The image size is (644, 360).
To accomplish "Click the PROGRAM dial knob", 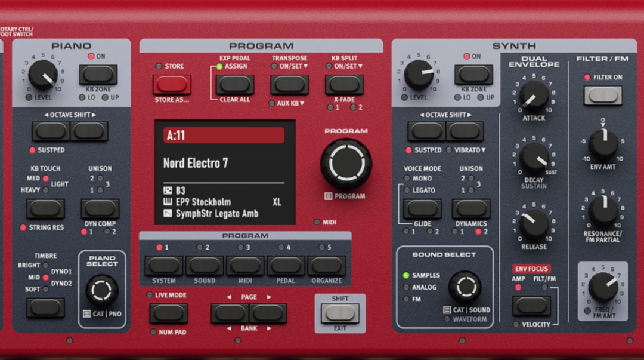I will (346, 164).
